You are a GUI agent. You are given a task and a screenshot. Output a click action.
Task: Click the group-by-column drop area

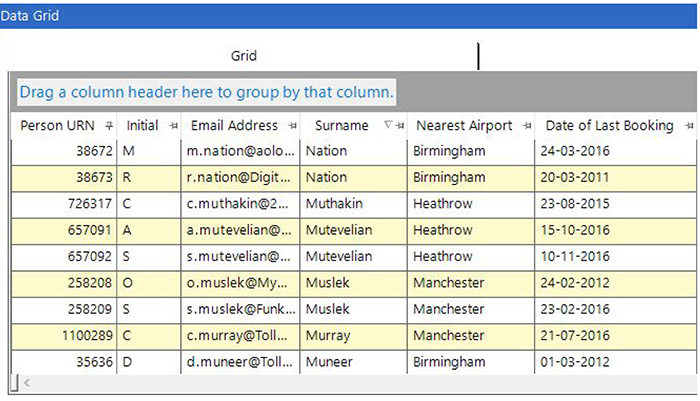[x=206, y=92]
